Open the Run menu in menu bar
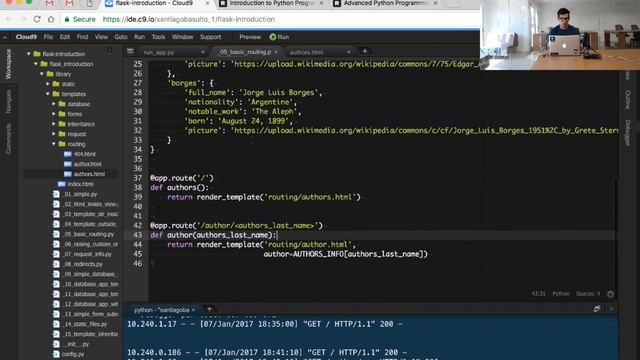This screenshot has width=640, height=360. click(x=139, y=37)
